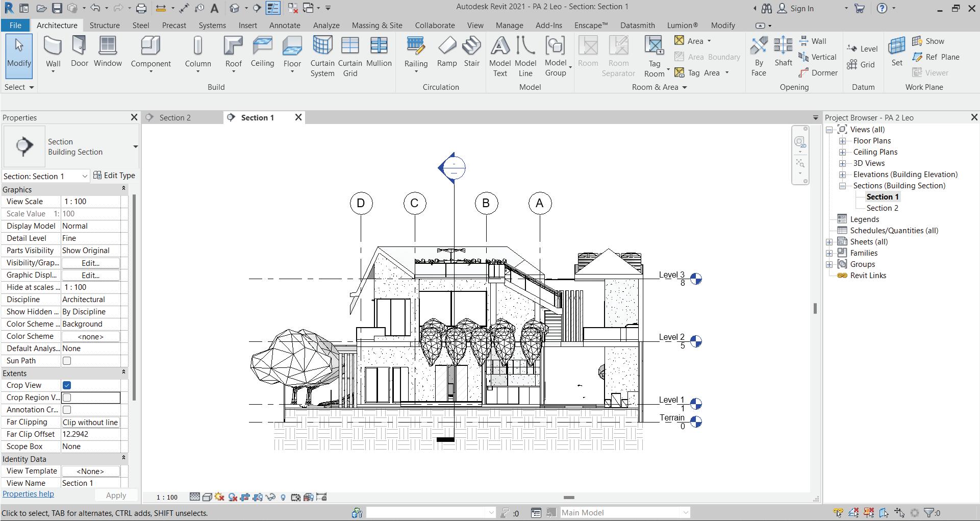The image size is (980, 521).
Task: Activate the Curtain Grid tool
Action: pyautogui.click(x=350, y=56)
